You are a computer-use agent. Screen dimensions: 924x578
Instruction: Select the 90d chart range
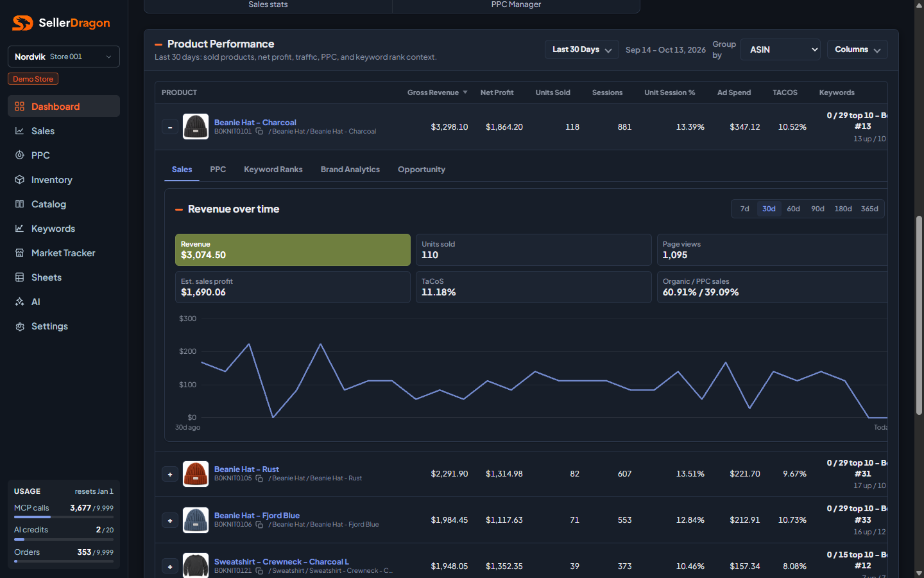tap(817, 209)
